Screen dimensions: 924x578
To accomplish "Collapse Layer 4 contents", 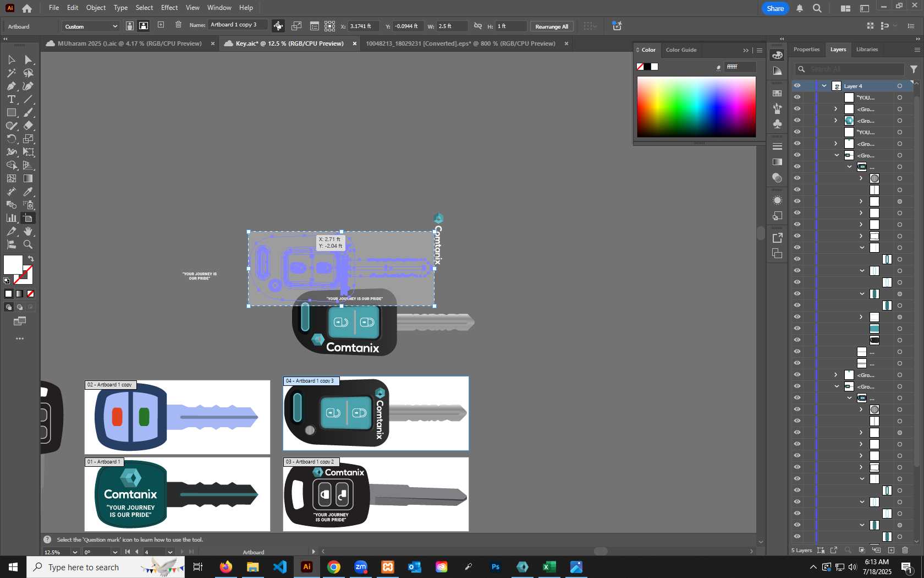I will click(x=824, y=86).
